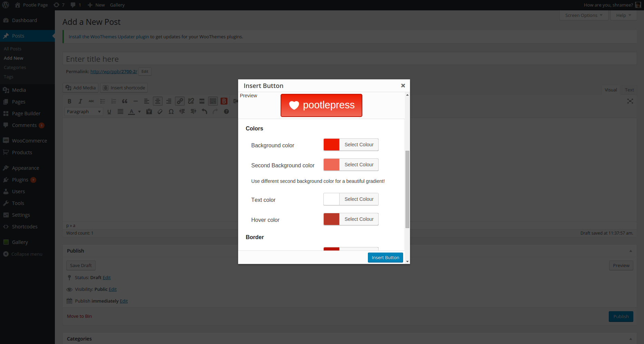644x344 pixels.
Task: Collapse the Publish panel with its arrow
Action: (x=631, y=251)
